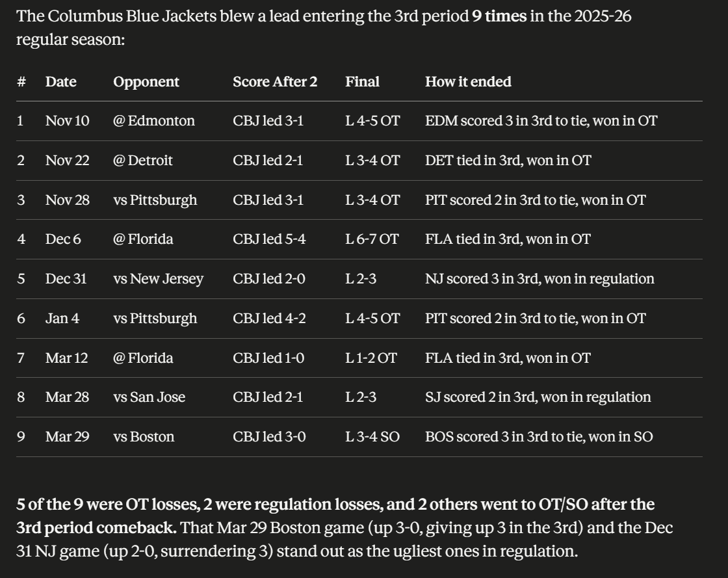Select the vs San Jose opponent cell
The height and width of the screenshot is (578, 728).
pyautogui.click(x=149, y=397)
